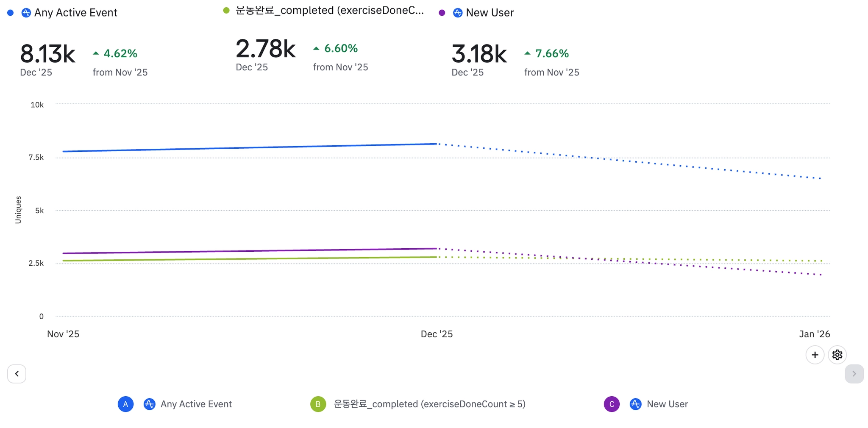Select the truncated '운동완료_completed' header label at top

tap(329, 11)
